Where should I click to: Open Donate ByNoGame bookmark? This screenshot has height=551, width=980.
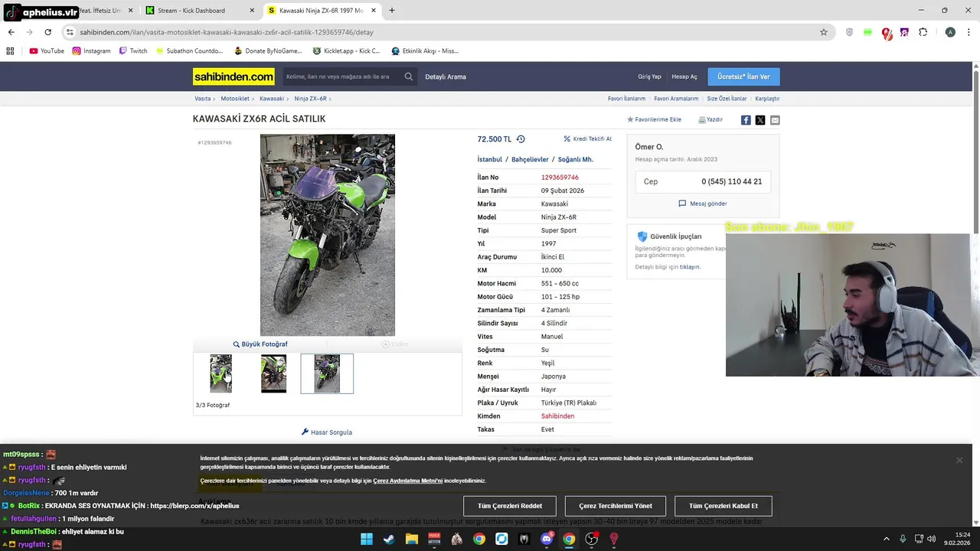pos(268,51)
